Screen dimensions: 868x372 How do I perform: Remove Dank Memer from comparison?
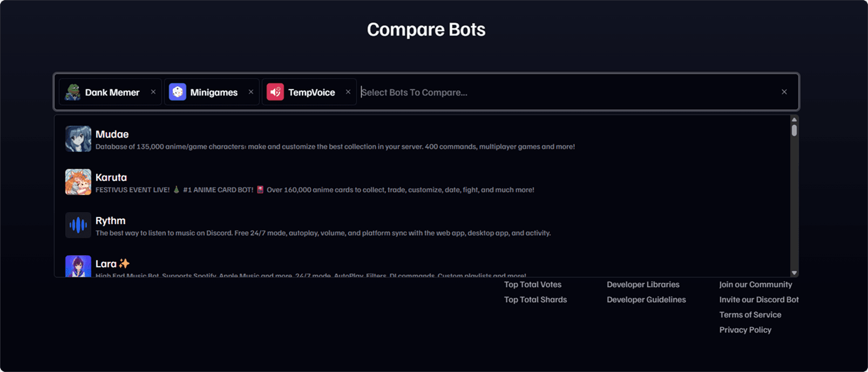(x=153, y=92)
